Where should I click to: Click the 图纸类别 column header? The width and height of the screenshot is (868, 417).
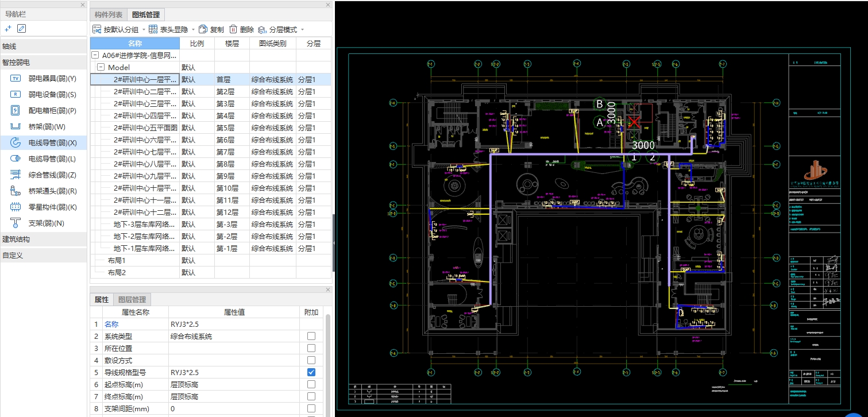(x=273, y=43)
